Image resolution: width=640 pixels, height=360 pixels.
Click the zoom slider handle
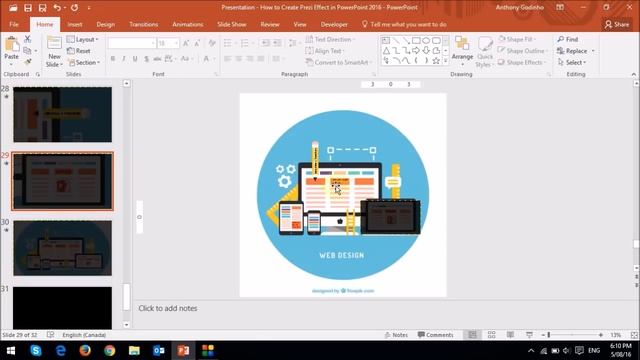[x=549, y=335]
